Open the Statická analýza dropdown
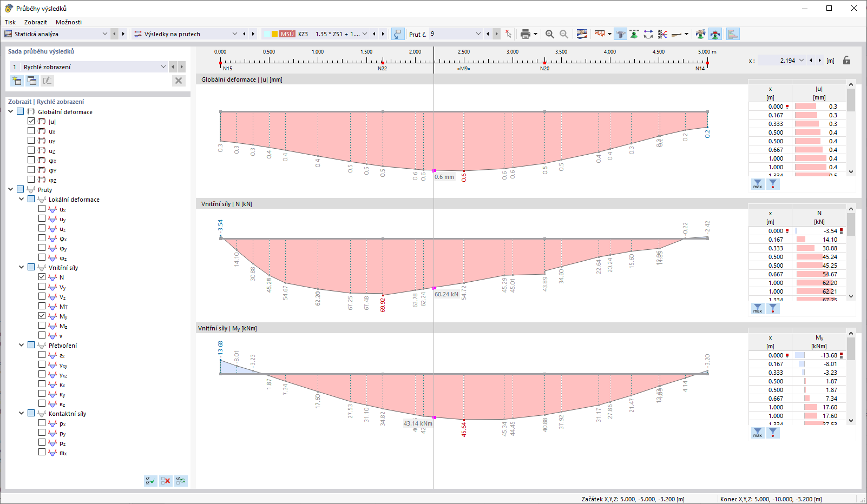 [x=105, y=34]
